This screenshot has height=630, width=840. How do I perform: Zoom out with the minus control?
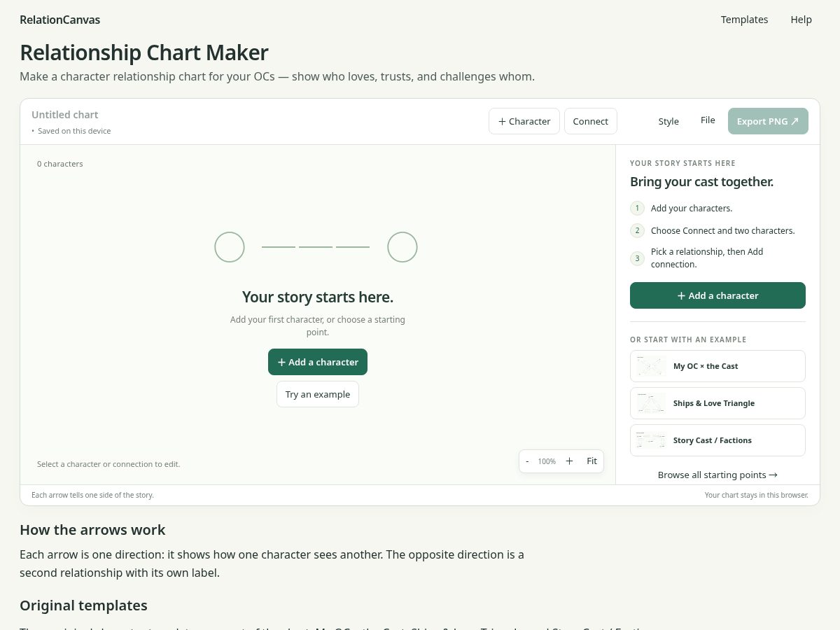point(527,461)
